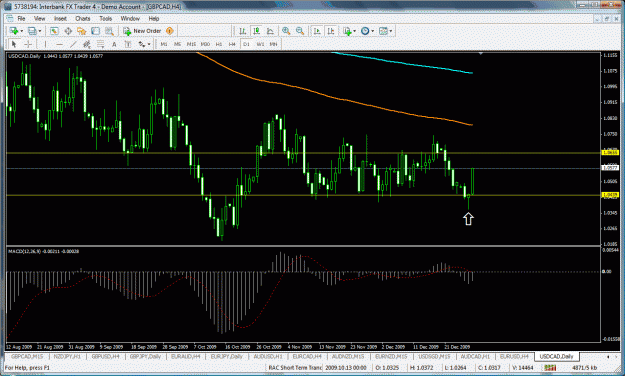The image size is (625, 376).
Task: Open the Profiles icon in toolbar
Action: (x=32, y=31)
